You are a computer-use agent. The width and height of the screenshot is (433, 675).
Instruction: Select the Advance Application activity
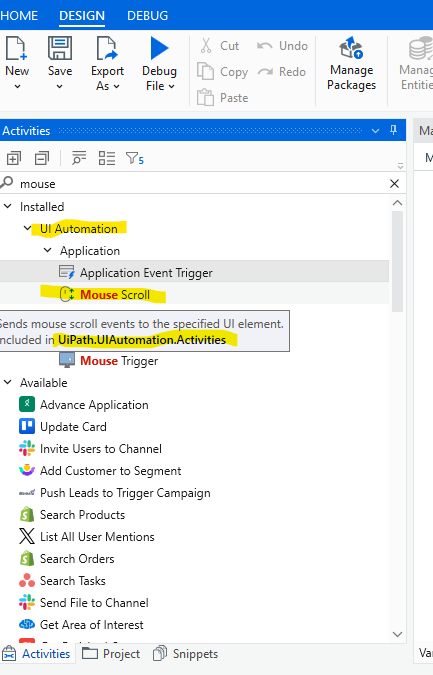[x=94, y=405]
